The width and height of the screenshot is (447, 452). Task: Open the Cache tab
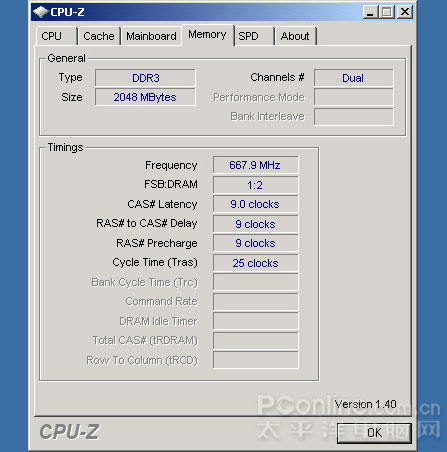click(x=99, y=36)
